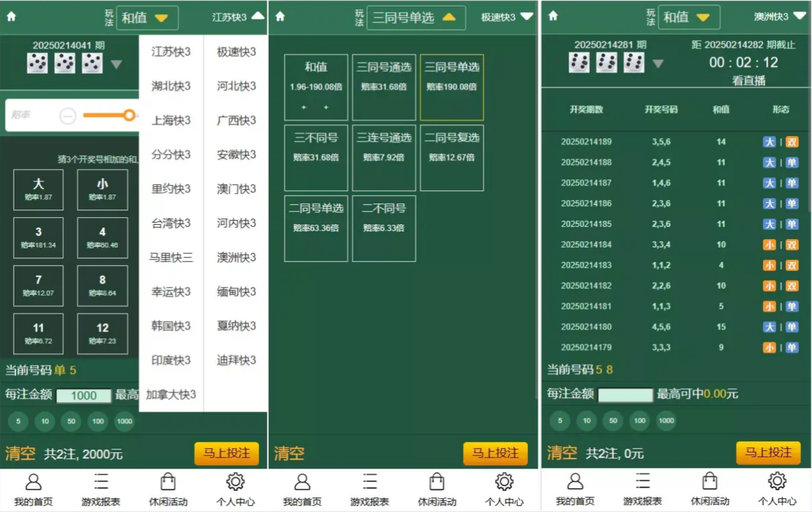812x512 pixels.
Task: Select the 1000 chip in the right panel
Action: click(666, 421)
